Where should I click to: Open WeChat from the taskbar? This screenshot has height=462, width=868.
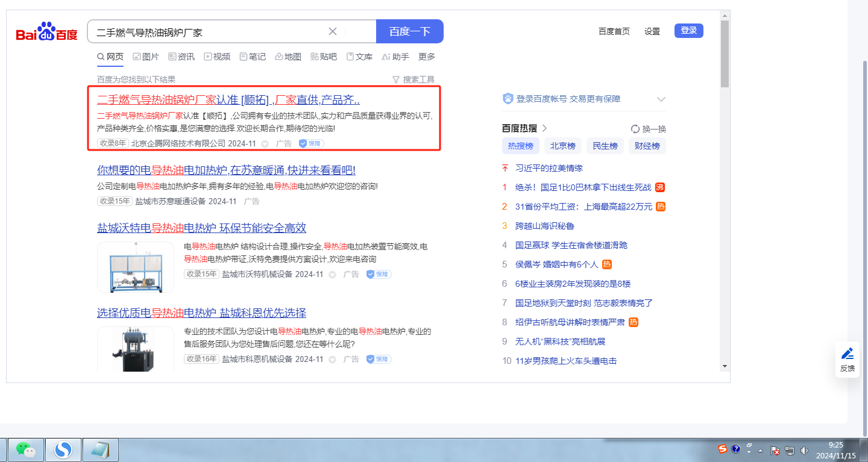click(x=25, y=449)
